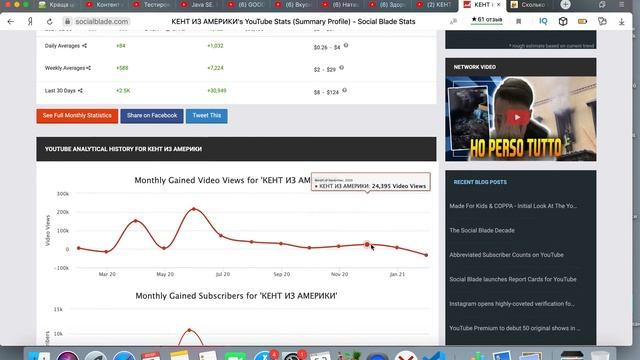
Task: Click share icon next to Daily Averages
Action: click(84, 46)
